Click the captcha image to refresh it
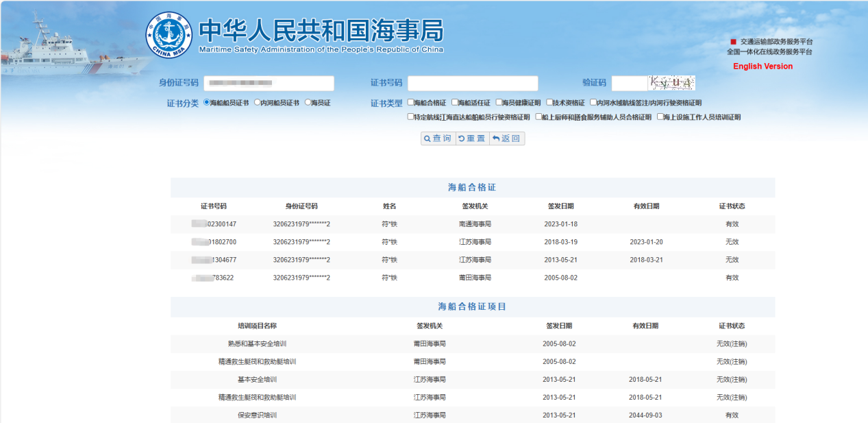The image size is (868, 423). click(672, 83)
